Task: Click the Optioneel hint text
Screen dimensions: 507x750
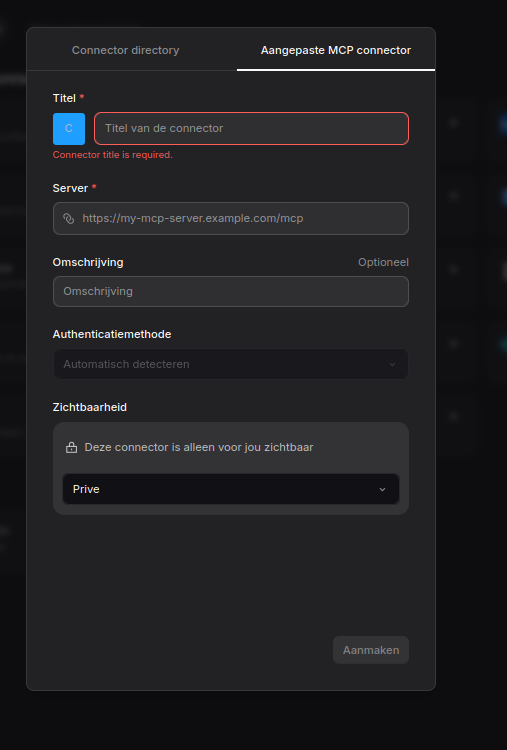Action: coord(383,262)
